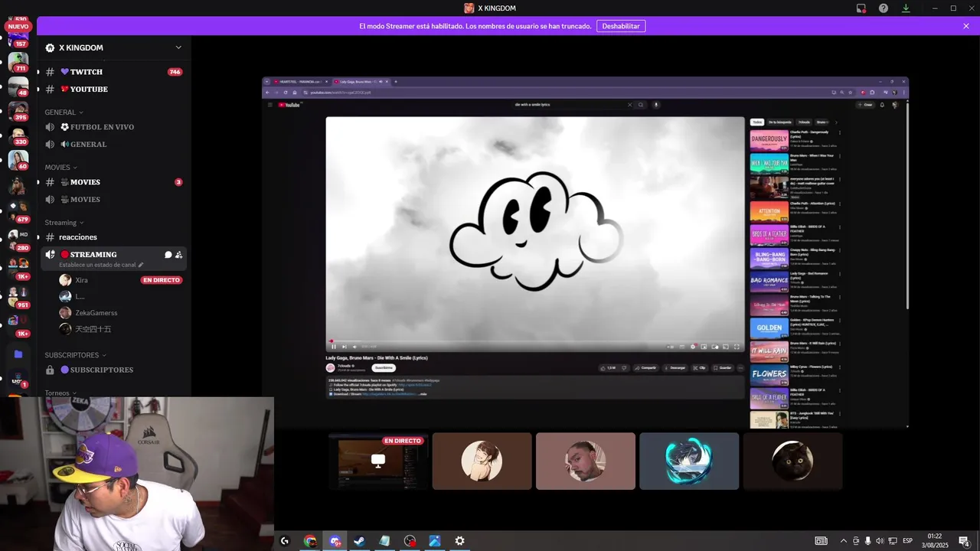Image resolution: width=980 pixels, height=551 pixels.
Task: Click the YouTube voice search microphone icon
Action: click(x=656, y=105)
